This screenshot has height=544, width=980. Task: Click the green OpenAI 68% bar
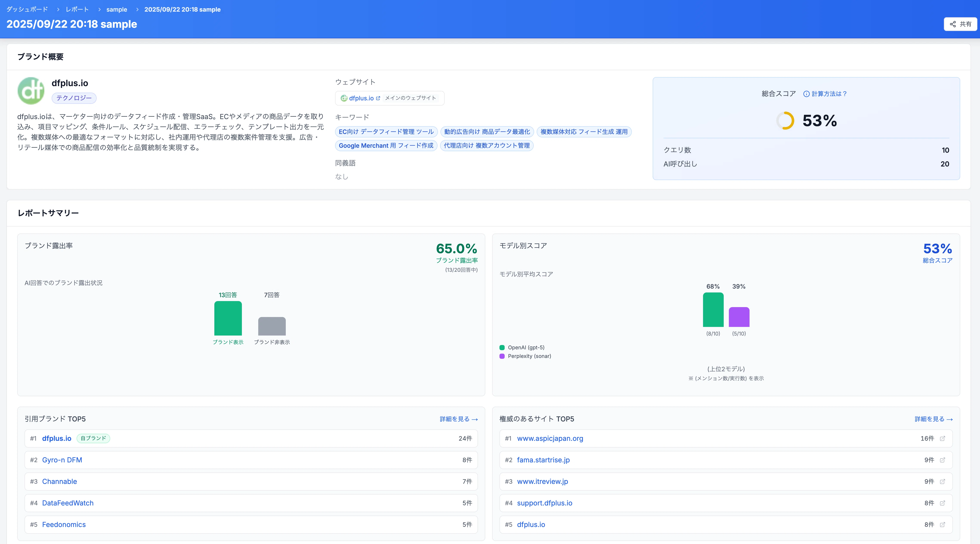point(713,309)
